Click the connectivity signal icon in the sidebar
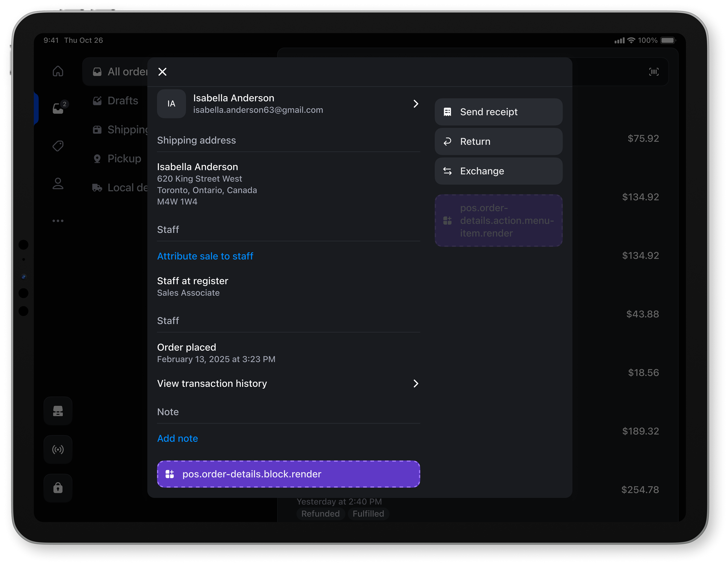Screen dimensions: 728x564 pyautogui.click(x=58, y=449)
